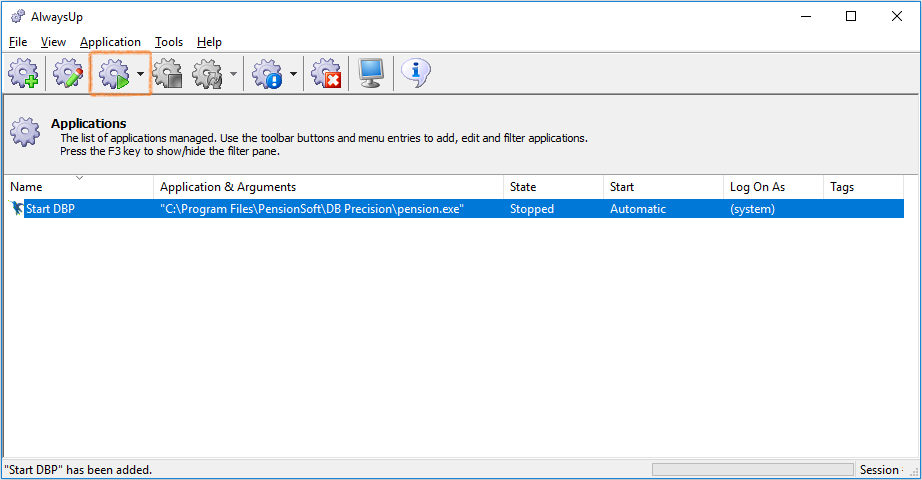
Task: Click the Remove application red X icon
Action: pyautogui.click(x=326, y=74)
